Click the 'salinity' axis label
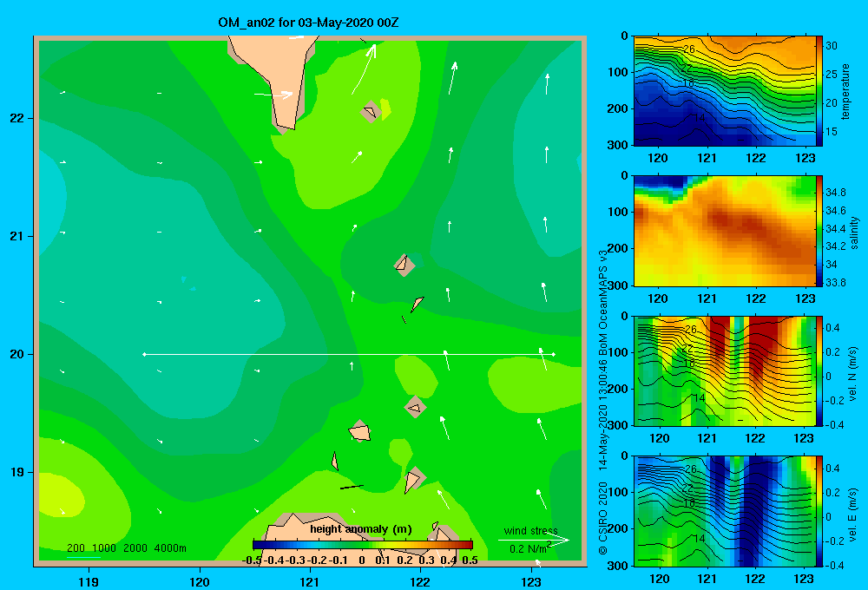868x590 pixels. (x=854, y=233)
